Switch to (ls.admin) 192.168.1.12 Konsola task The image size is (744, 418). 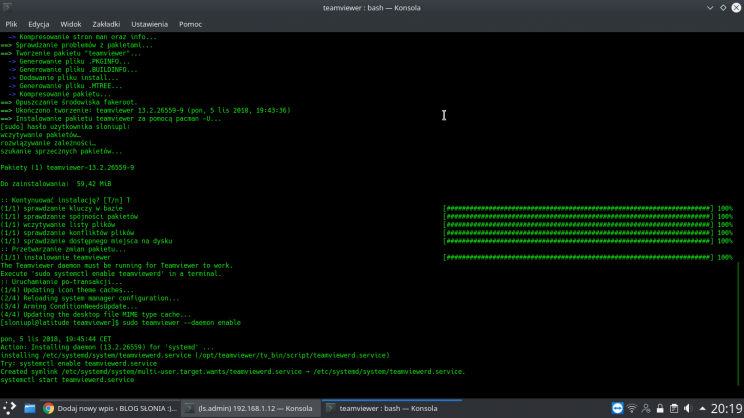coord(250,409)
